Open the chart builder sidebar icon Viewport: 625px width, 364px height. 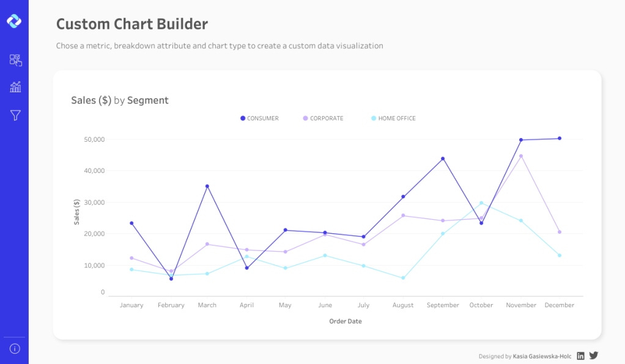pyautogui.click(x=15, y=87)
